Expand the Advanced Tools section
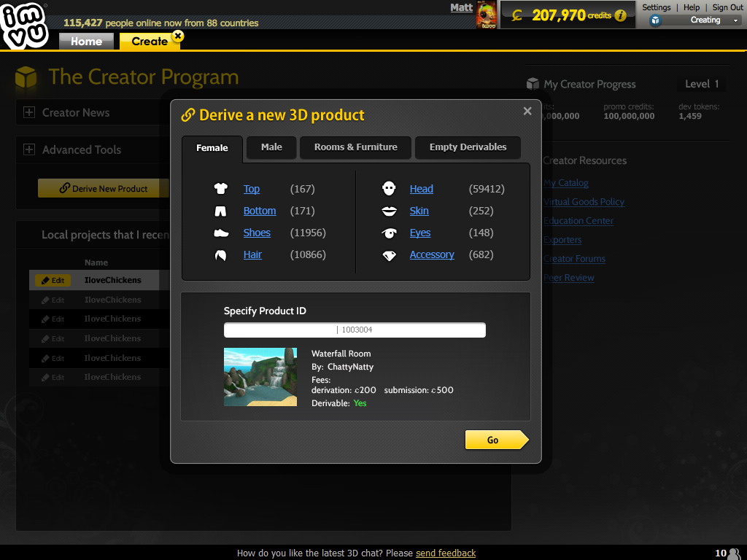The image size is (747, 560). pyautogui.click(x=29, y=149)
